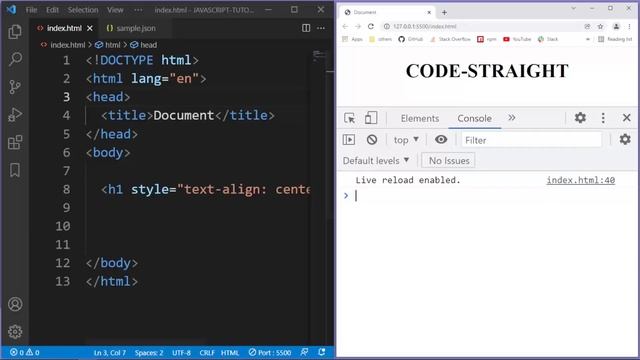The width and height of the screenshot is (640, 360).
Task: Toggle the device toolbar in DevTools
Action: click(371, 118)
